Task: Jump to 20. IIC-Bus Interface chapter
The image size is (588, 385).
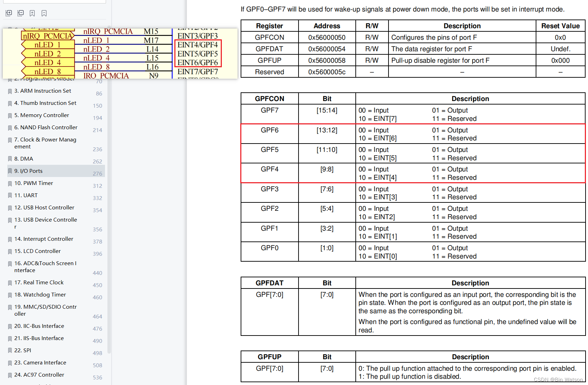Action: coord(39,326)
